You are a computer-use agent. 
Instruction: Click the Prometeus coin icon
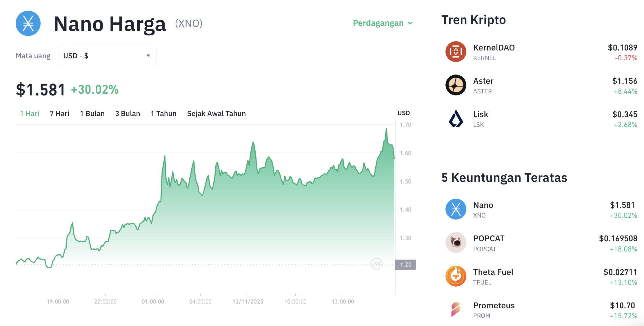455,309
